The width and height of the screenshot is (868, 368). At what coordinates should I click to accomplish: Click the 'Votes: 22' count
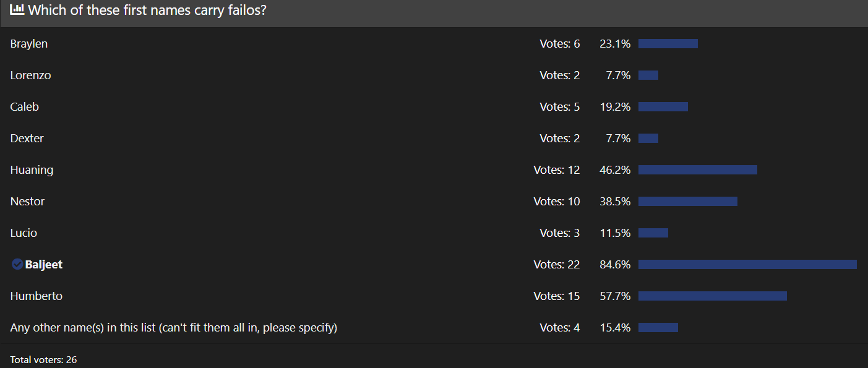[x=557, y=265]
